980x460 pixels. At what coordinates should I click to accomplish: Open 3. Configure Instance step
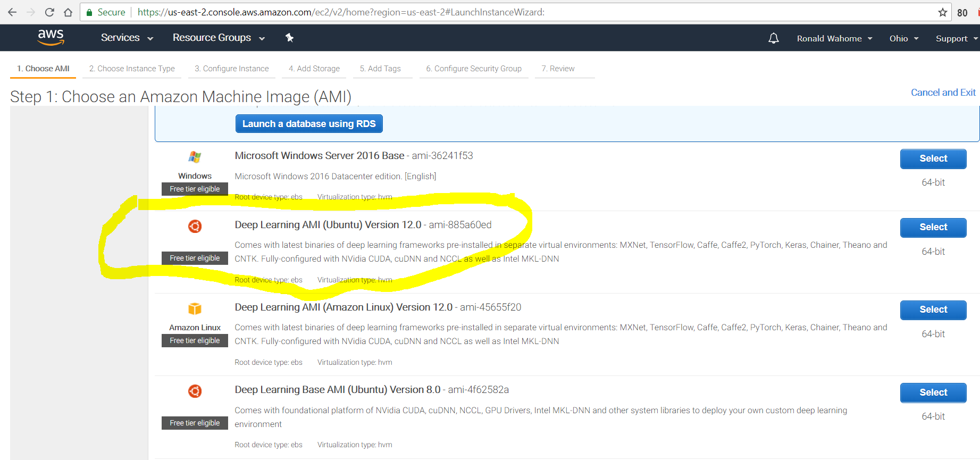click(232, 69)
